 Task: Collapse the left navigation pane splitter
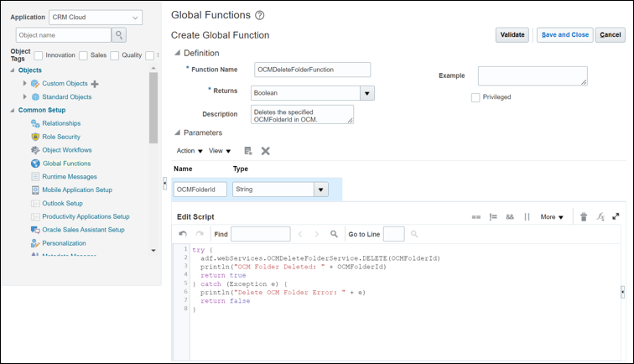[164, 183]
